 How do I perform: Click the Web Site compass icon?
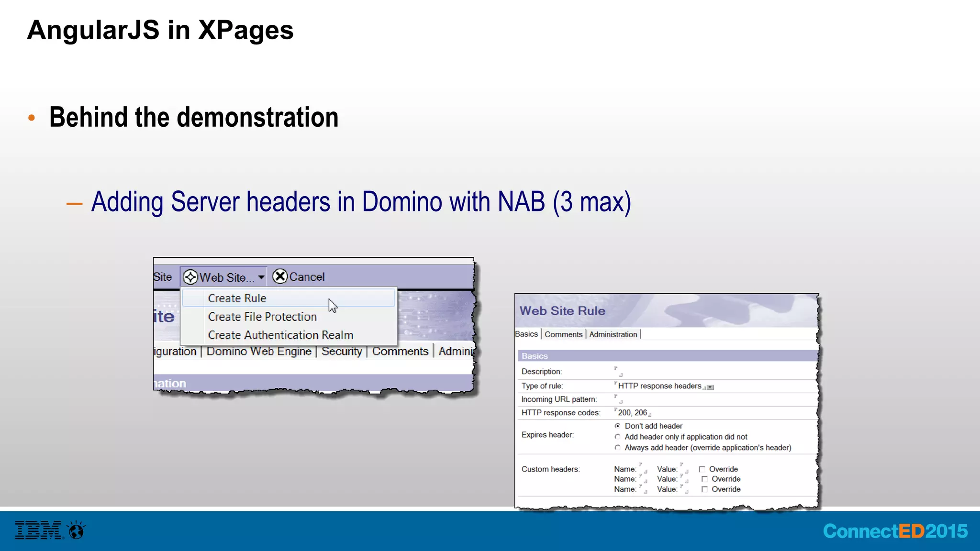pos(190,277)
